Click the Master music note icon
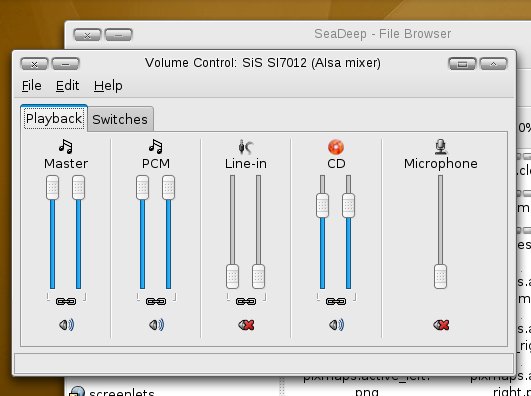Viewport: 531px width, 396px height. pos(66,147)
